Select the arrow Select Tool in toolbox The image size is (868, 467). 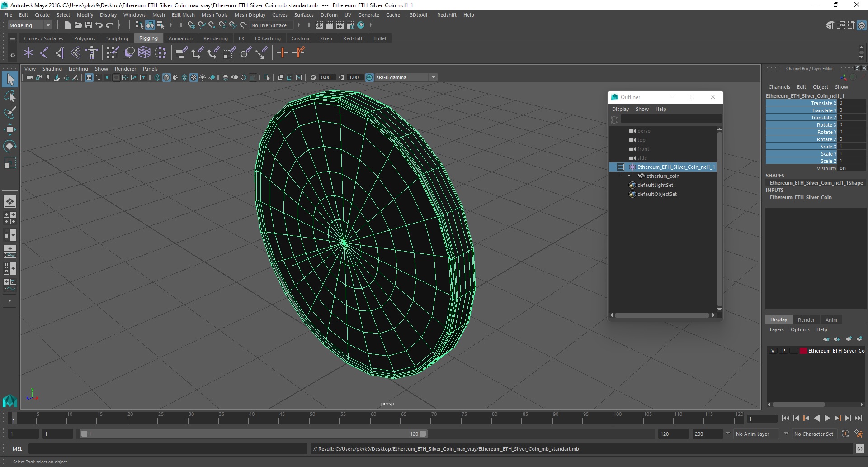(10, 80)
